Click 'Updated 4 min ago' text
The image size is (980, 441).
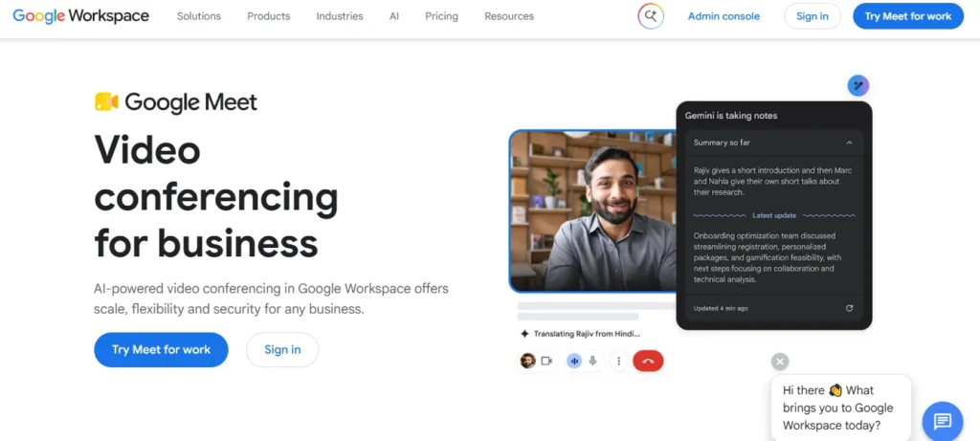click(x=721, y=309)
